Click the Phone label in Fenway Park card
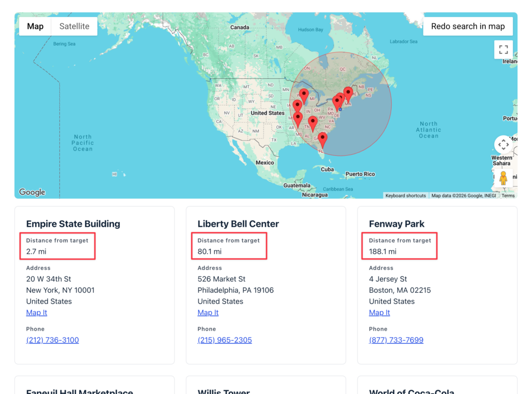Screen dimensions: 532x394 coord(378,329)
